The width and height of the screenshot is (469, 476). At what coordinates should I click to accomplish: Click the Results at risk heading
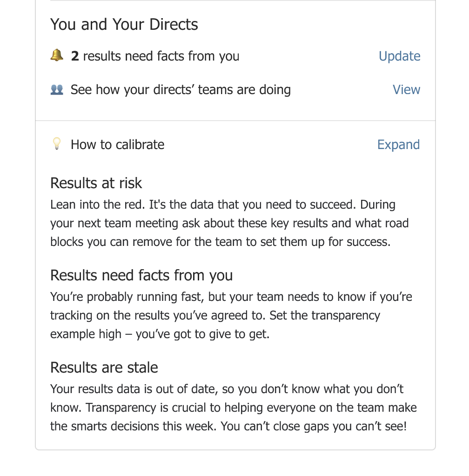[x=96, y=183]
